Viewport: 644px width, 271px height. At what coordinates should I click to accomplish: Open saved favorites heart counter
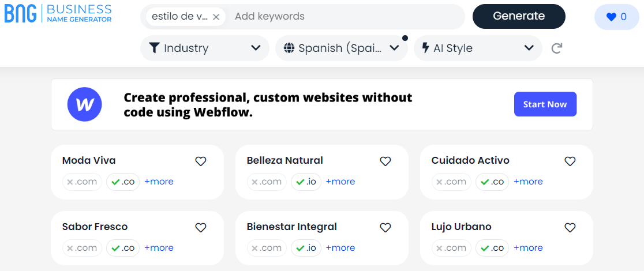(x=616, y=17)
